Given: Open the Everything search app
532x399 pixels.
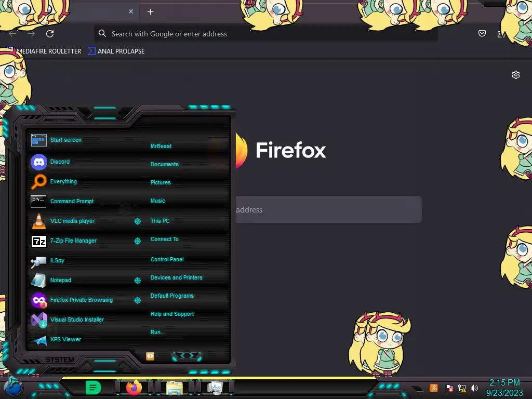Looking at the screenshot, I should point(54,181).
